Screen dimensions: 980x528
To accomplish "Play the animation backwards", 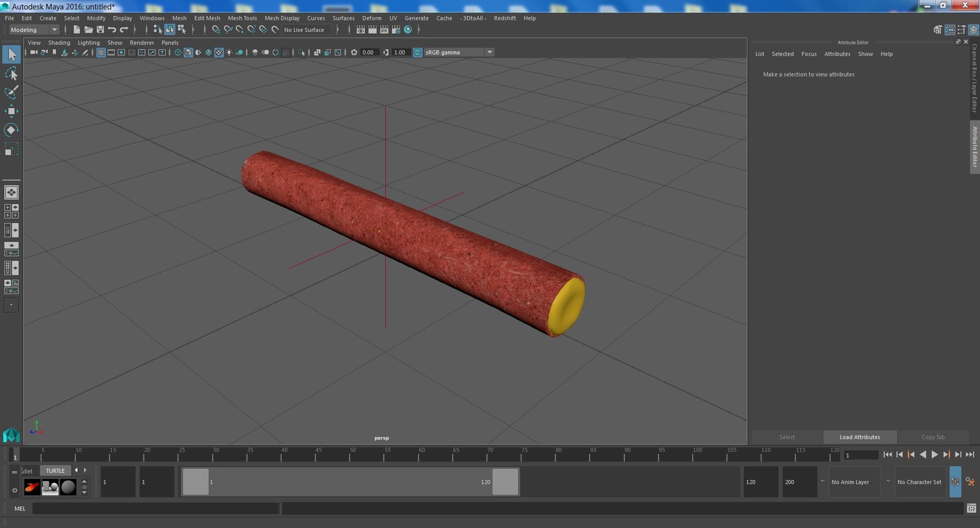I will pos(923,454).
